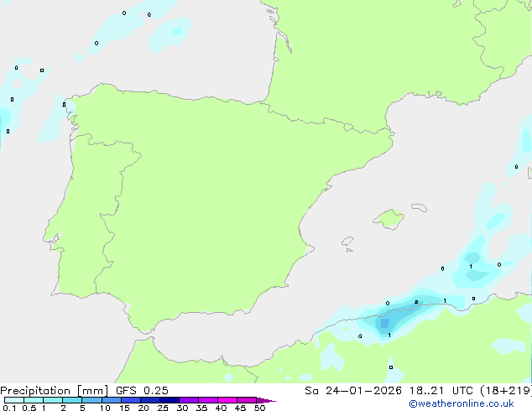Click the "Precipitation [mm]" title text

(55, 391)
